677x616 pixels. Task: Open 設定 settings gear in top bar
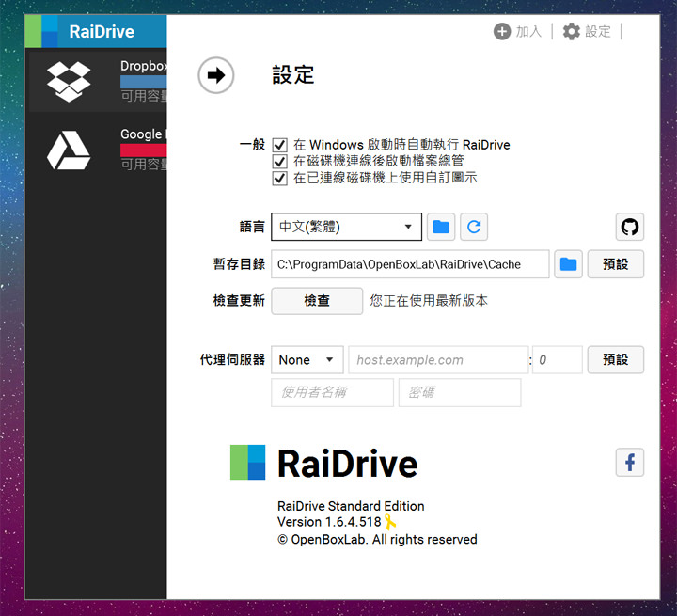coord(587,32)
